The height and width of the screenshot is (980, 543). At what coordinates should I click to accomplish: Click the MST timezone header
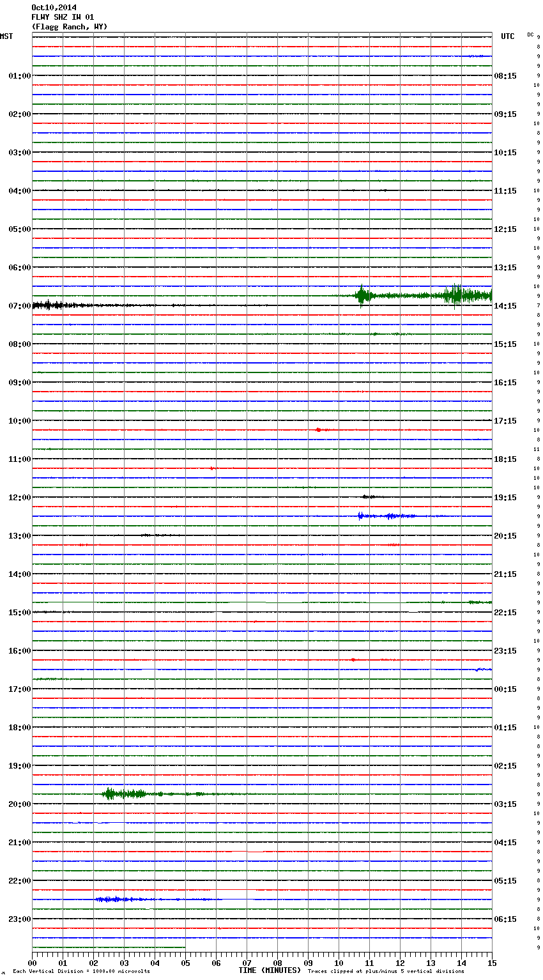click(x=6, y=36)
